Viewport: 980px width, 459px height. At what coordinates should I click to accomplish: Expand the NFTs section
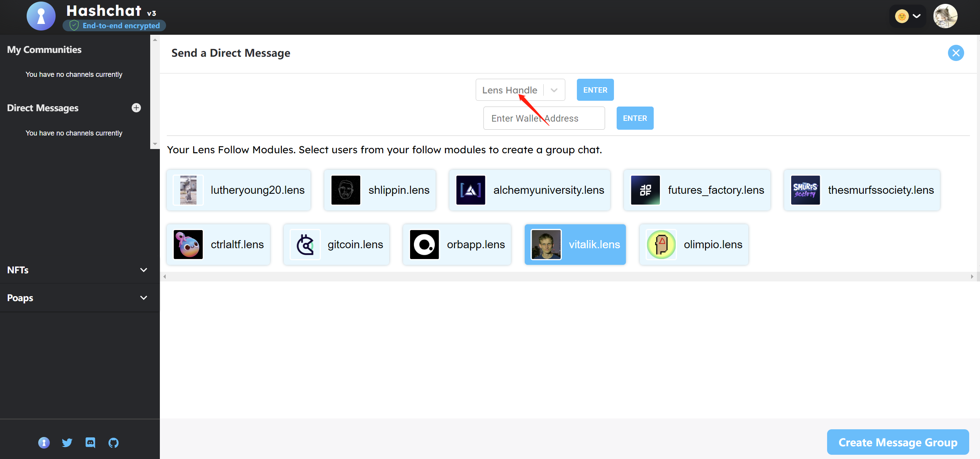(80, 270)
